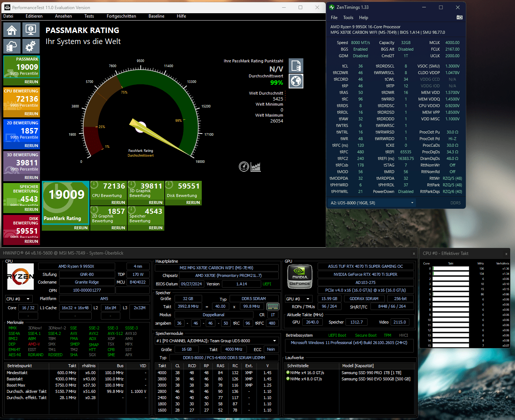The width and height of the screenshot is (515, 420).
Task: Click the green UEFI label next to BIOS version
Action: coord(267,284)
